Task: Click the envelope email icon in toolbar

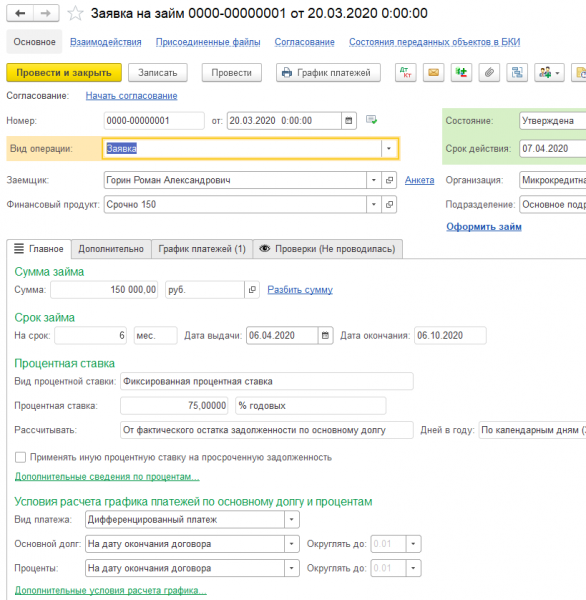Action: click(433, 72)
